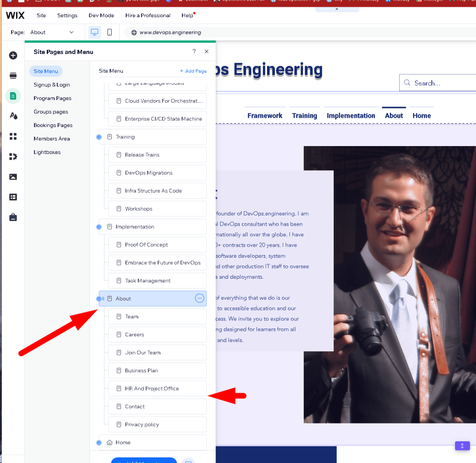This screenshot has height=463, width=476.
Task: Click the purple resize arrow button
Action: click(x=462, y=446)
